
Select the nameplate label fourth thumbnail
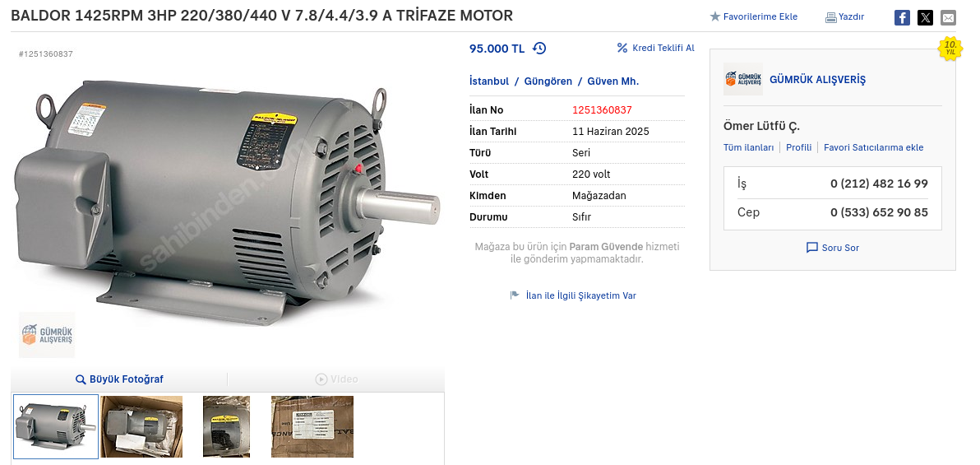pos(312,426)
